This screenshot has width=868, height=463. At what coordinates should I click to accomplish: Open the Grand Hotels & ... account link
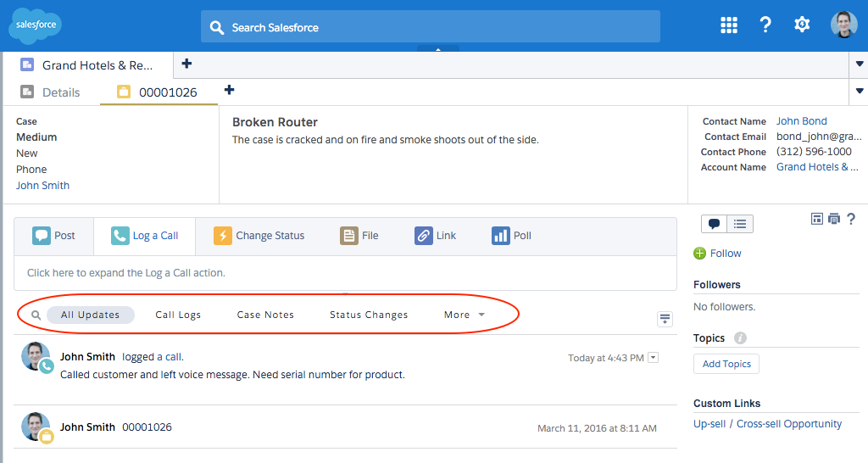pyautogui.click(x=817, y=167)
